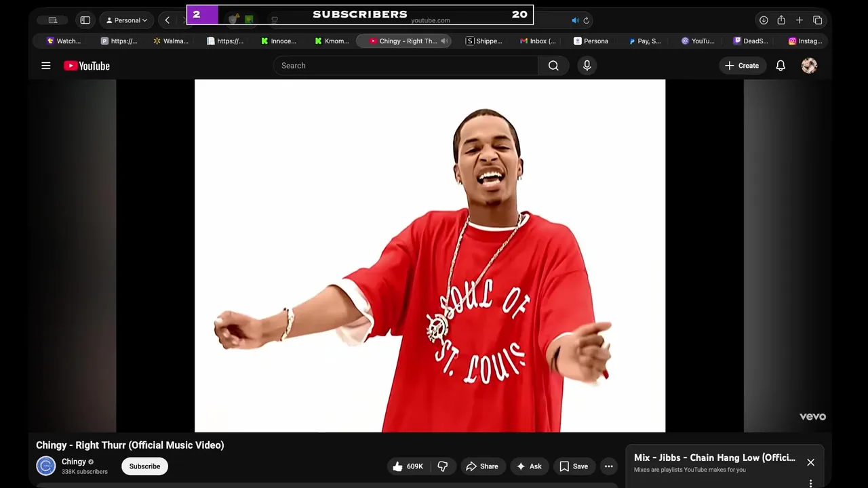This screenshot has width=868, height=488.
Task: Open Mix - Jibbs - Chain Hang Low title
Action: tap(715, 457)
